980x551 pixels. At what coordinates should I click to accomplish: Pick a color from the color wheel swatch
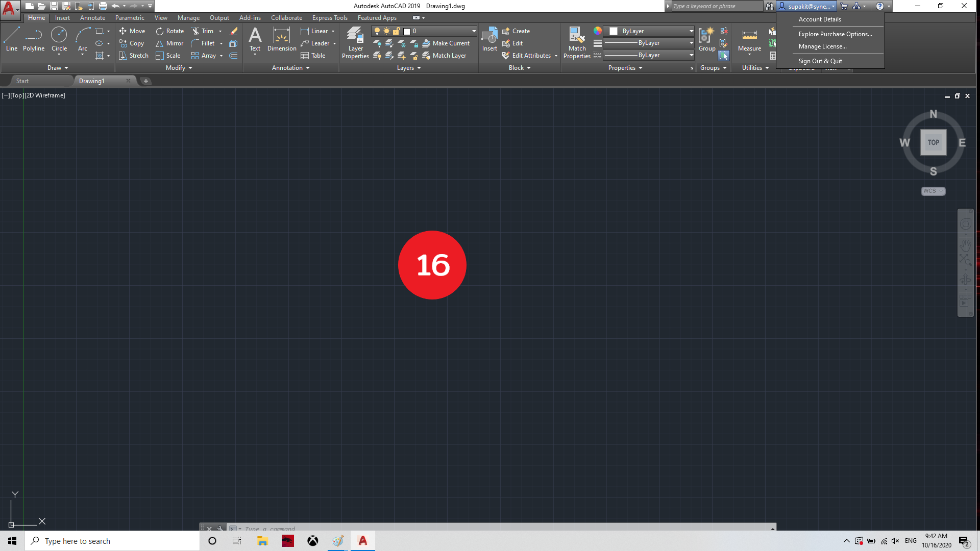[x=597, y=31]
